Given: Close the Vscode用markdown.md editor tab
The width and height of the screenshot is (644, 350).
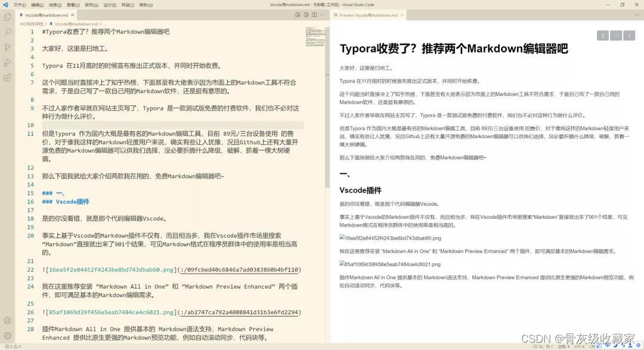Looking at the screenshot, I should coord(73,15).
